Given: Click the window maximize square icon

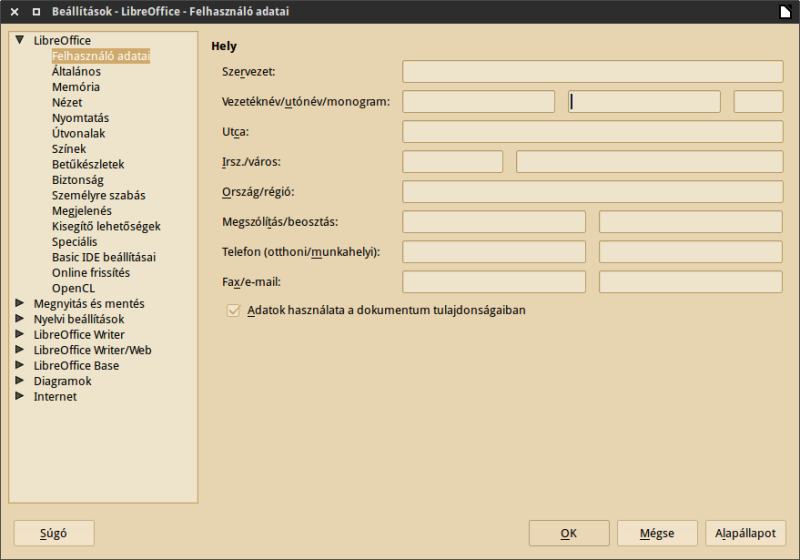Looking at the screenshot, I should click(x=36, y=11).
